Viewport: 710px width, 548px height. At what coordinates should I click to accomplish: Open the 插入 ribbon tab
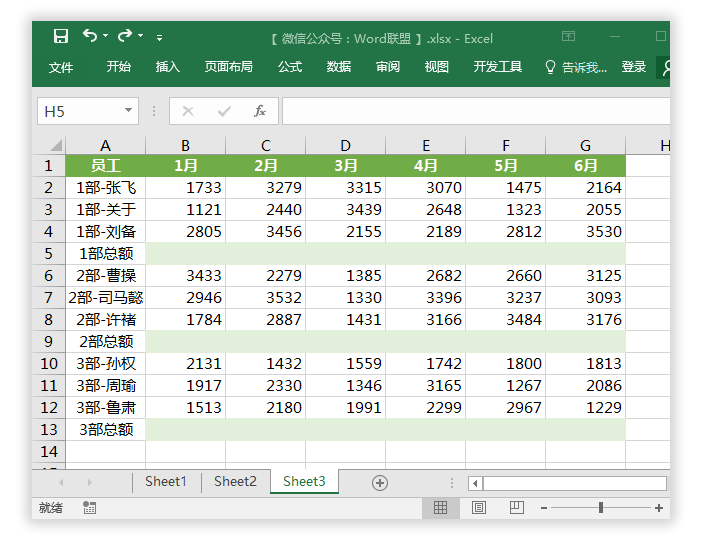[168, 67]
